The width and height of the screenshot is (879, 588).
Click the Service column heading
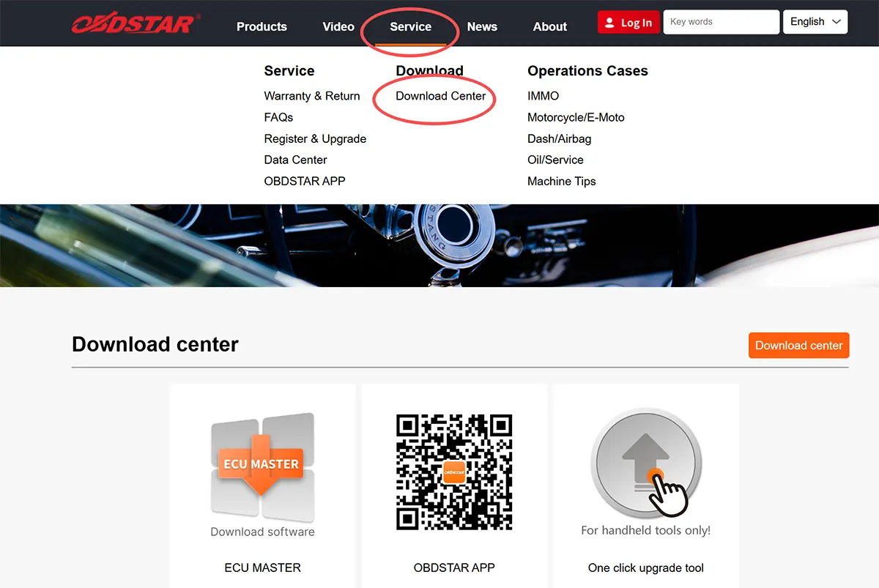pos(289,71)
